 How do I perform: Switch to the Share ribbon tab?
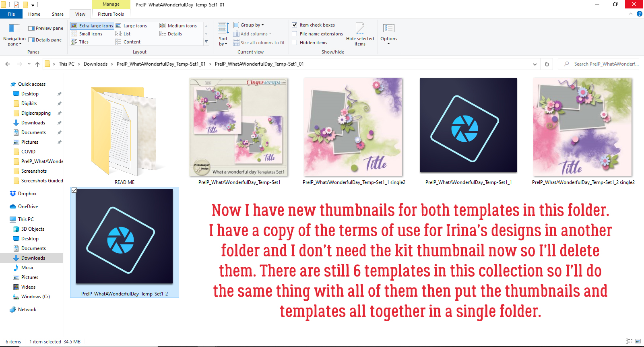pyautogui.click(x=58, y=14)
